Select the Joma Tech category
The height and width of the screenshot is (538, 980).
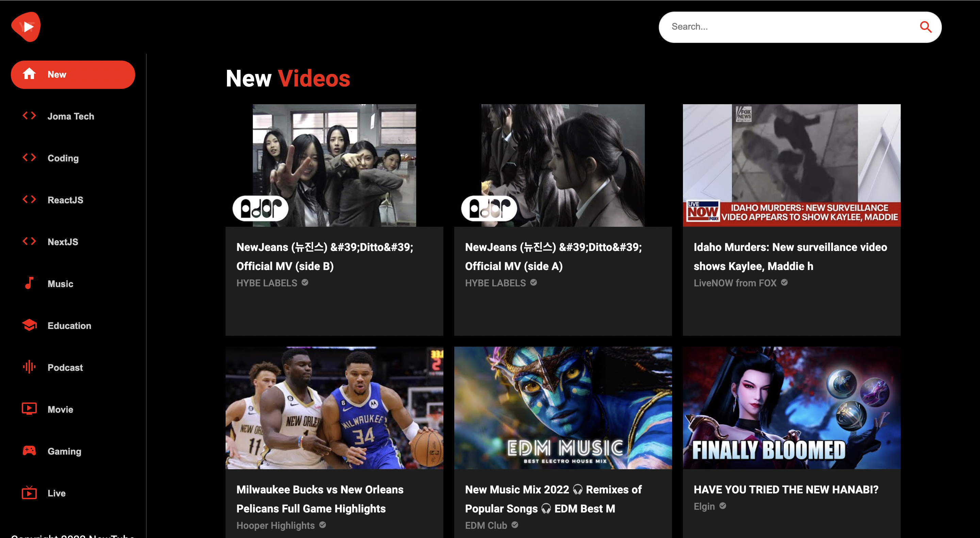(x=70, y=116)
